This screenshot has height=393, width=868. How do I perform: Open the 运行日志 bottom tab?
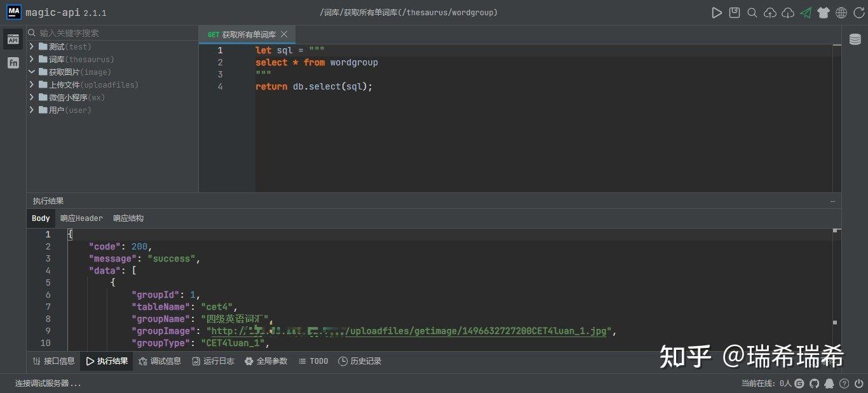pyautogui.click(x=213, y=361)
